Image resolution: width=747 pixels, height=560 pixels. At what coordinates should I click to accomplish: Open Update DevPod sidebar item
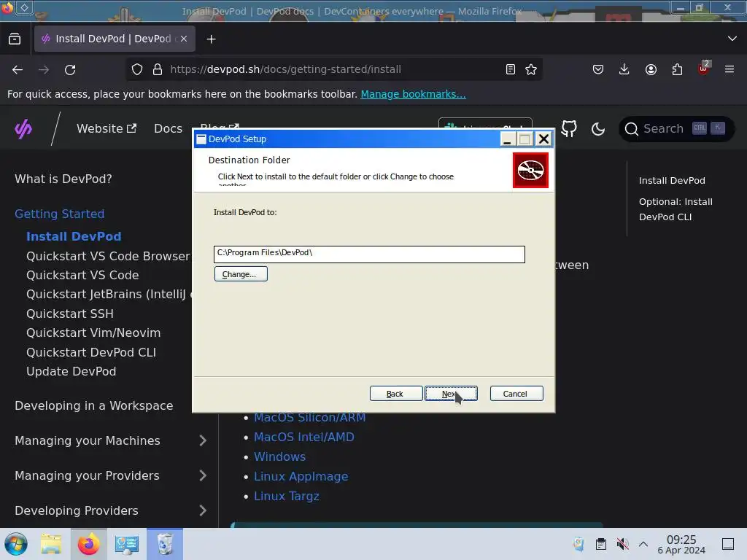coord(71,371)
